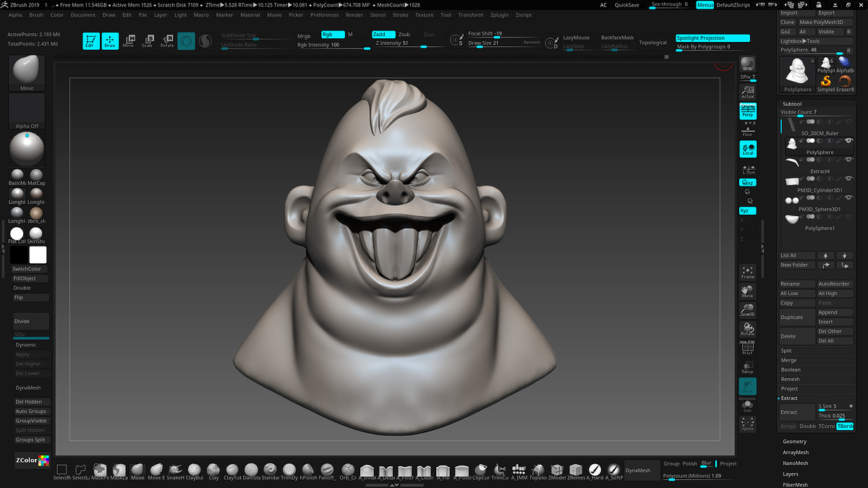Expand the ArrayMesh section
Image resolution: width=868 pixels, height=488 pixels.
coord(795,453)
